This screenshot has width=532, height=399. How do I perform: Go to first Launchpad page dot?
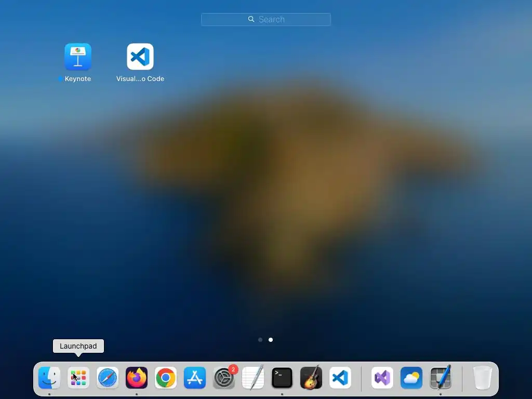tap(260, 340)
